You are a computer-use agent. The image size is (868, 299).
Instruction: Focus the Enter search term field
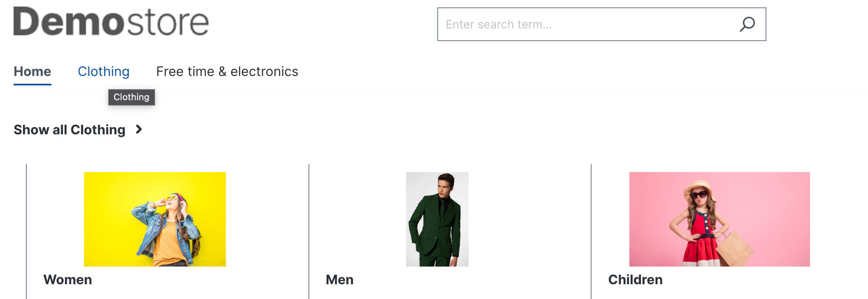[x=583, y=24]
